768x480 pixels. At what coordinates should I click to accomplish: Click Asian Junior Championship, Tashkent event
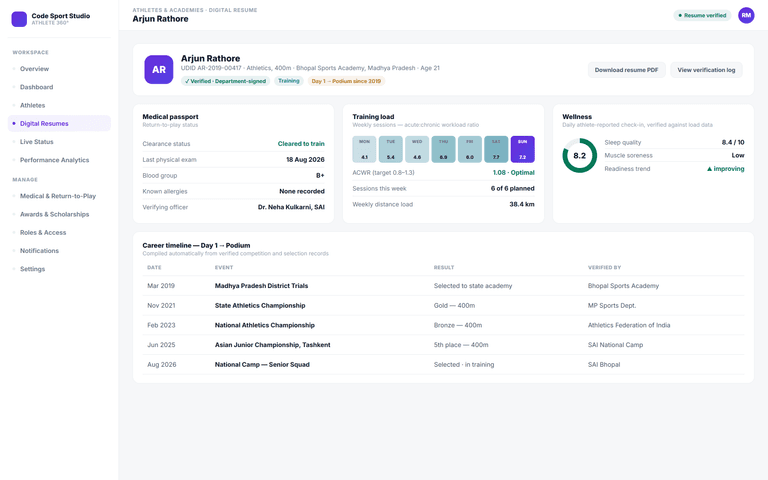click(x=272, y=345)
